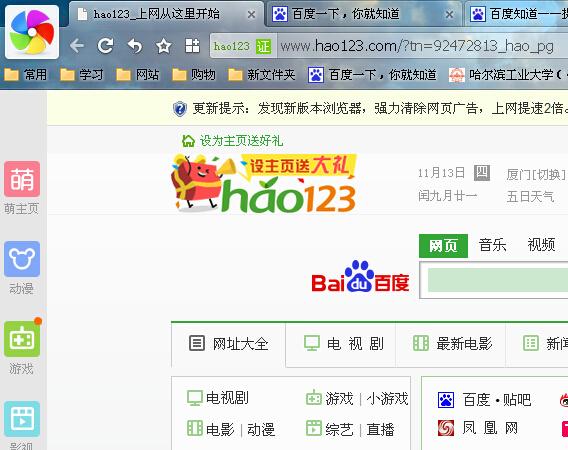Reload the page with the refresh icon

click(x=105, y=46)
